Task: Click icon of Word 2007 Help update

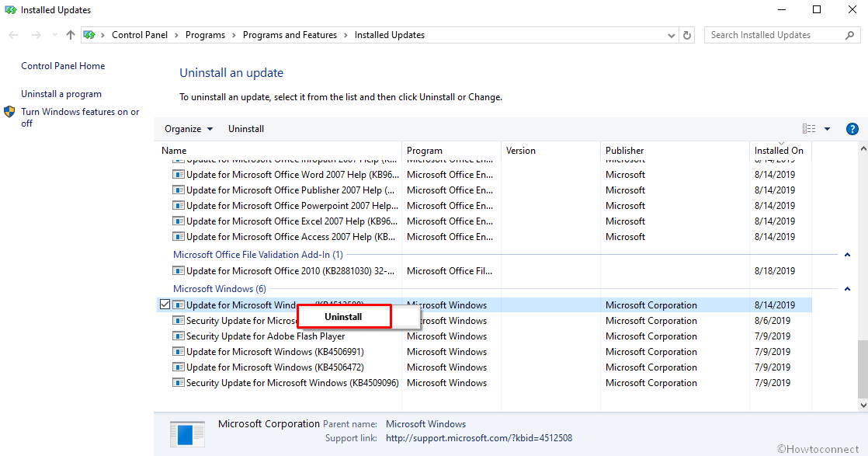Action: (x=179, y=175)
